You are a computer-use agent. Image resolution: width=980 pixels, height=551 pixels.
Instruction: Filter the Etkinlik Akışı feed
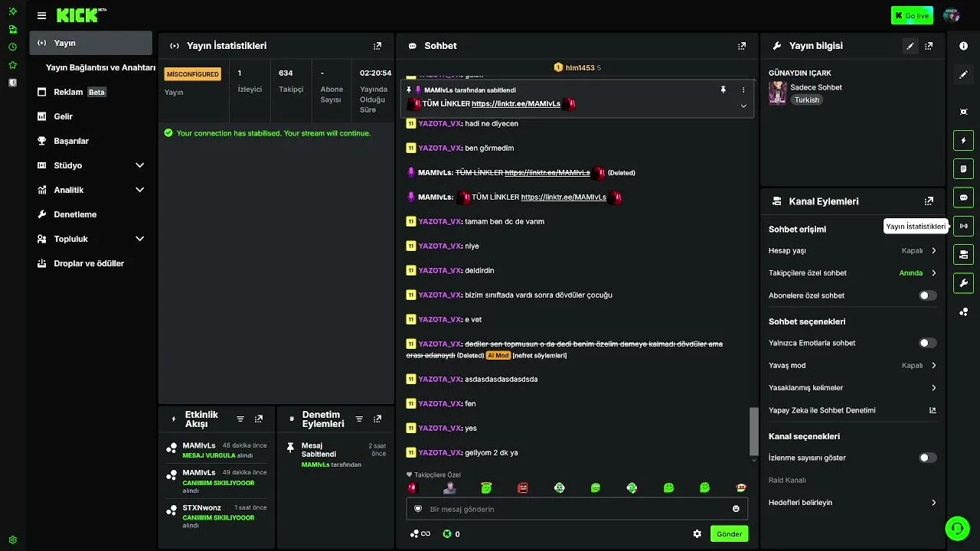[240, 419]
